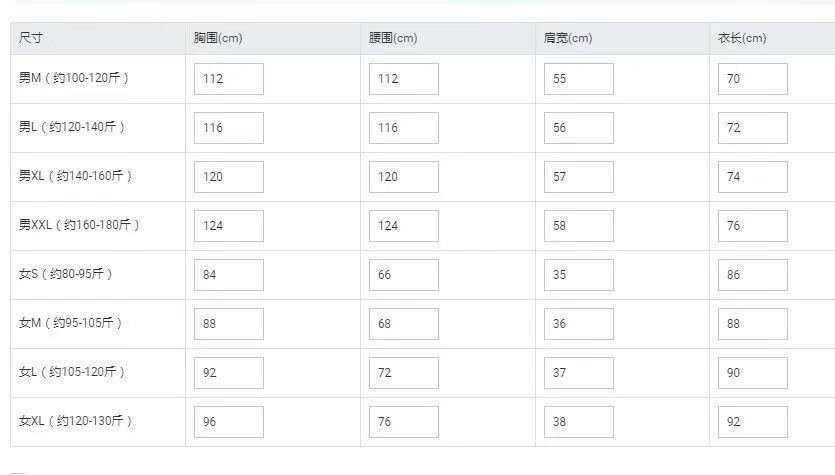Viewport: 835px width, 475px height.
Task: Select the 腰围 input showing 116
Action: [404, 128]
